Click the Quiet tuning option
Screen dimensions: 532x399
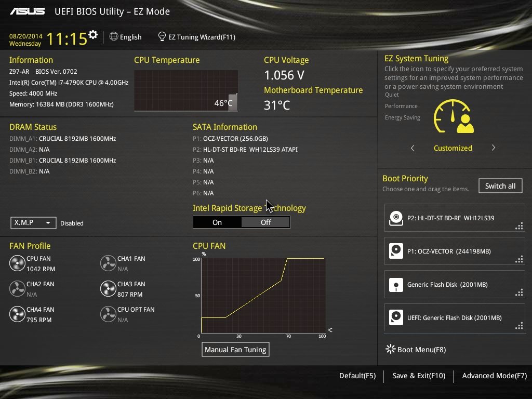392,95
